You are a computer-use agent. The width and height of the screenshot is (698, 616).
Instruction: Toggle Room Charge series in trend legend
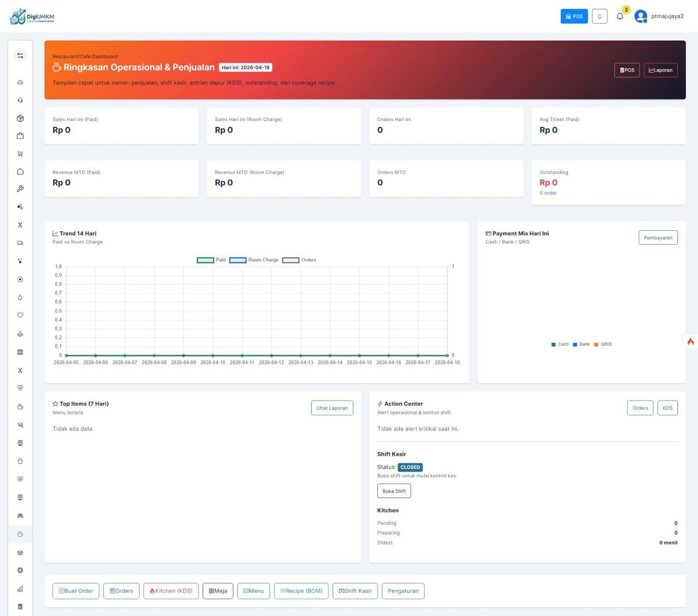(x=238, y=260)
